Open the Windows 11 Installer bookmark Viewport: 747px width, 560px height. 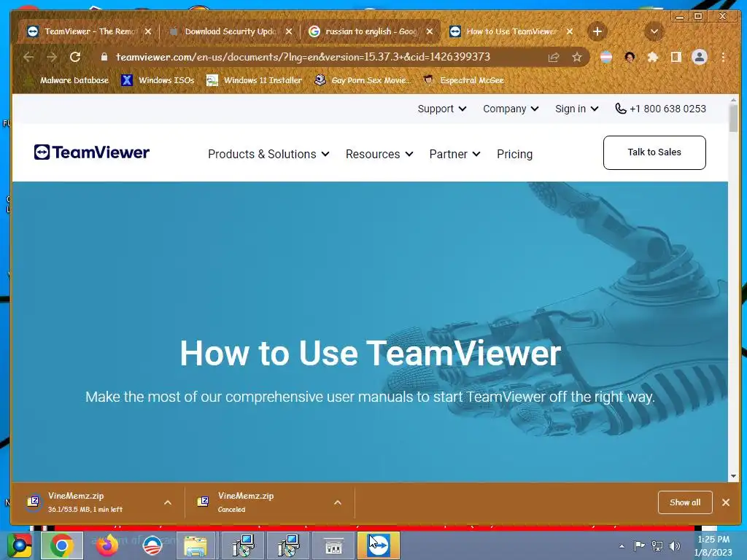255,80
